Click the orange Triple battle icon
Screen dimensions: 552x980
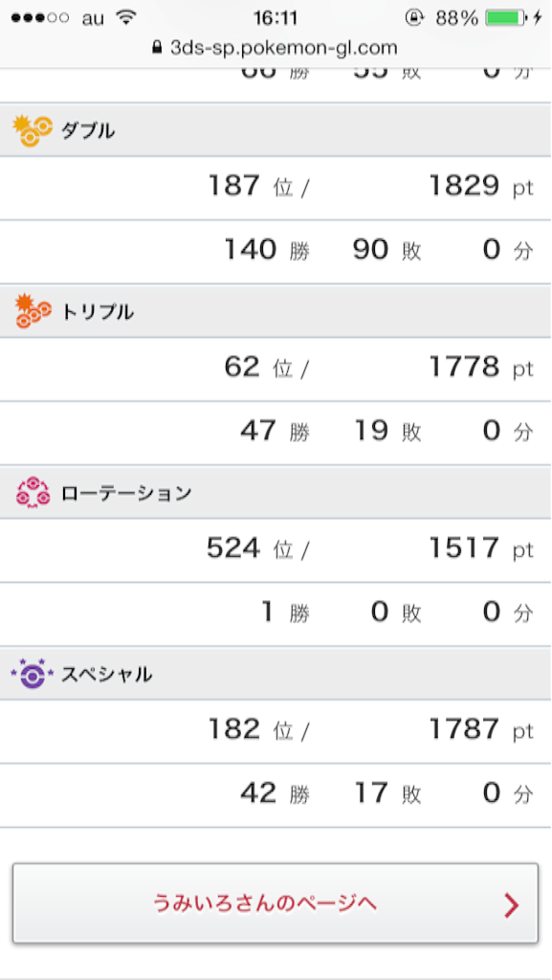(33, 311)
